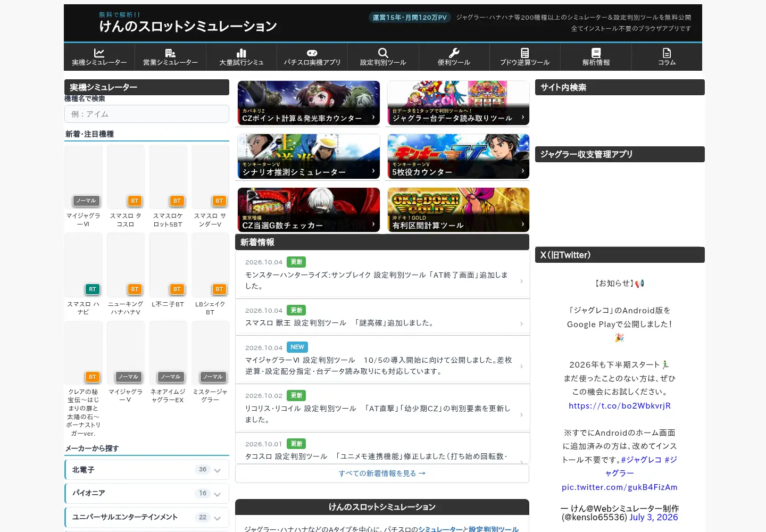Click the 設定判別ツール magnifier icon
Screen dimensions: 766x532
tap(383, 53)
